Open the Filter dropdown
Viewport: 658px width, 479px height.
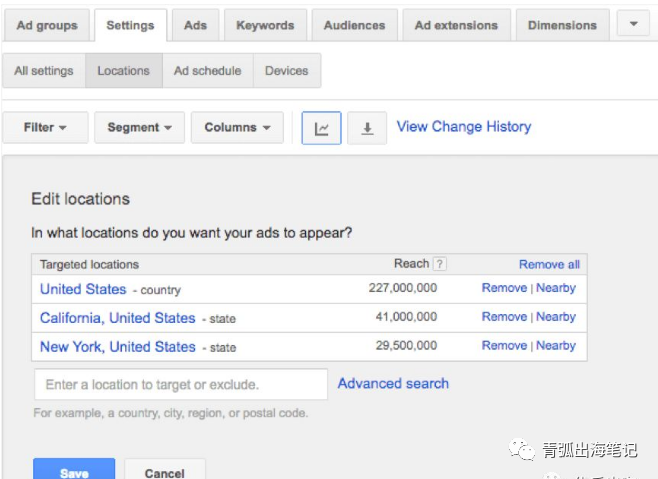[x=45, y=127]
